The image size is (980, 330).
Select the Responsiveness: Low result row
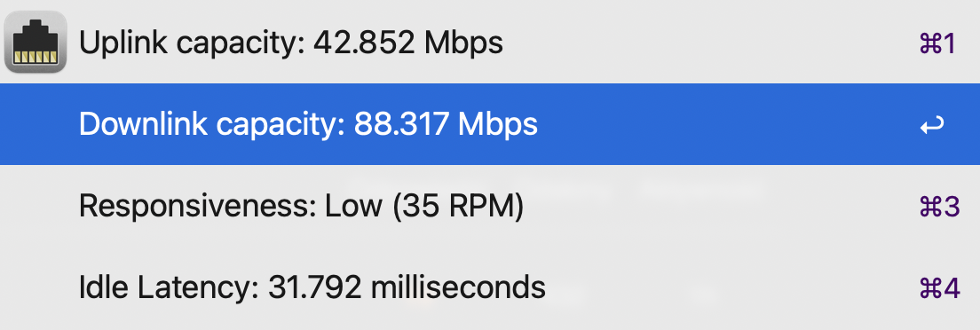(x=490, y=206)
